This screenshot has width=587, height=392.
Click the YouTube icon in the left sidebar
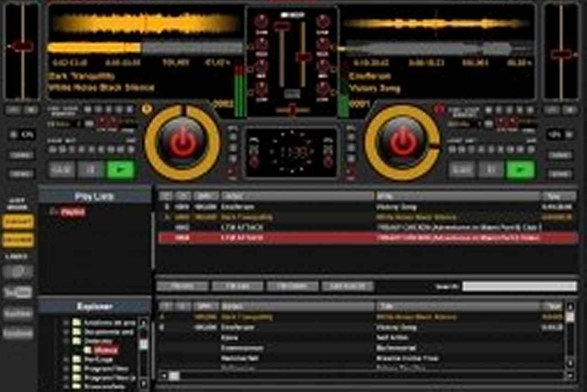18,292
